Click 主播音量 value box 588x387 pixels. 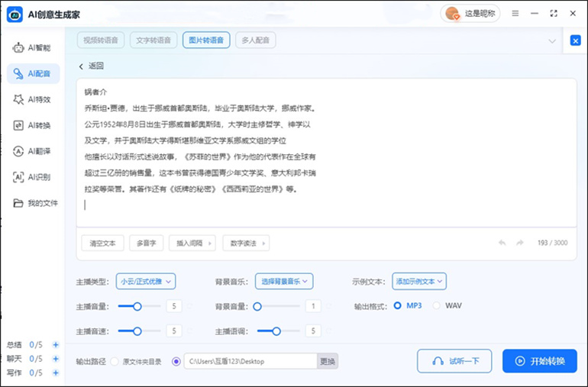click(174, 306)
